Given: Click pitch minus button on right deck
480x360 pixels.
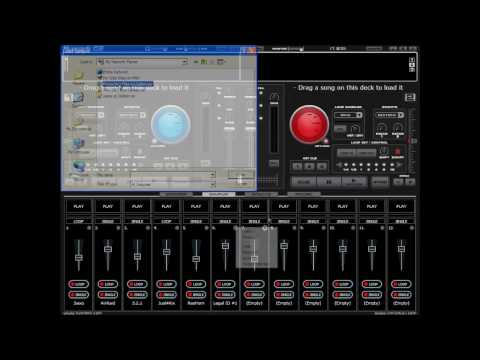Looking at the screenshot, I should click(398, 182).
